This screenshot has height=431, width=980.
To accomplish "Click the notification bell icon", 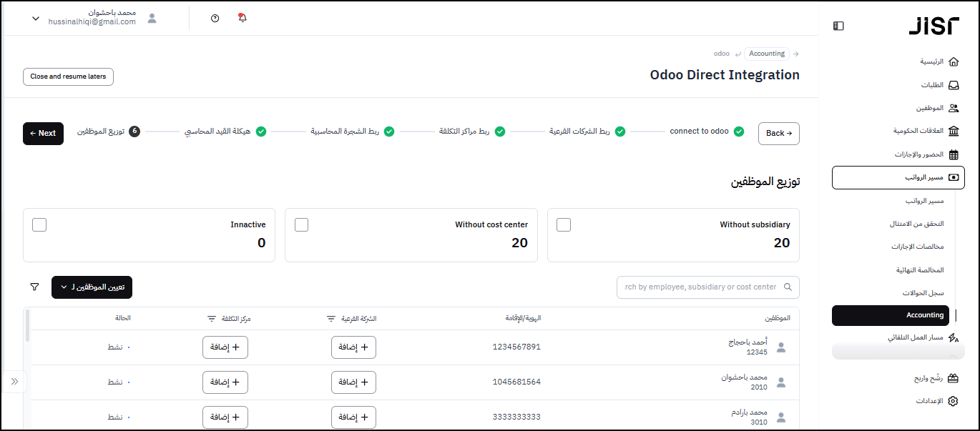I will (242, 18).
